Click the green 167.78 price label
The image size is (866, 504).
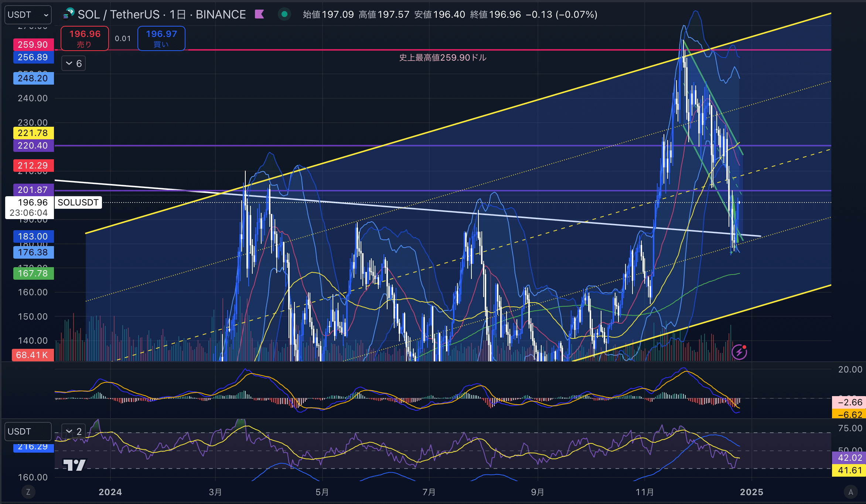pyautogui.click(x=33, y=273)
